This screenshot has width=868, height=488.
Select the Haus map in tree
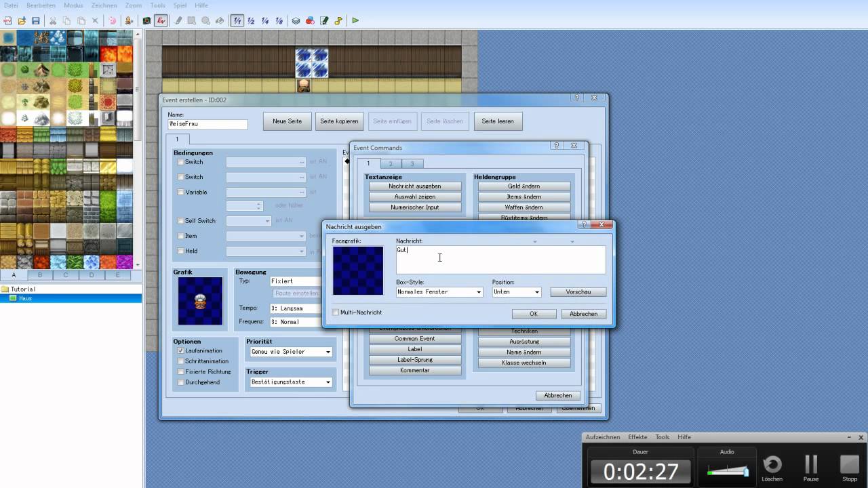(71, 298)
